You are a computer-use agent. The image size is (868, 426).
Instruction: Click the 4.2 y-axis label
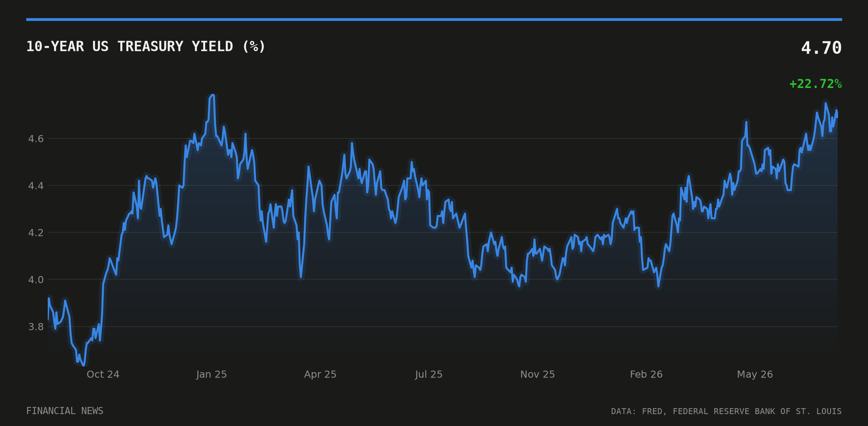(36, 233)
